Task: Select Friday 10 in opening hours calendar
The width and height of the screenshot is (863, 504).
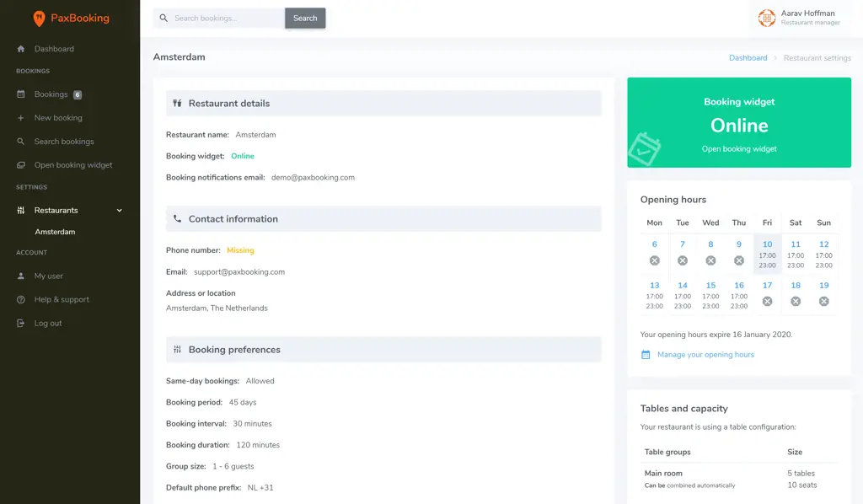Action: point(767,254)
